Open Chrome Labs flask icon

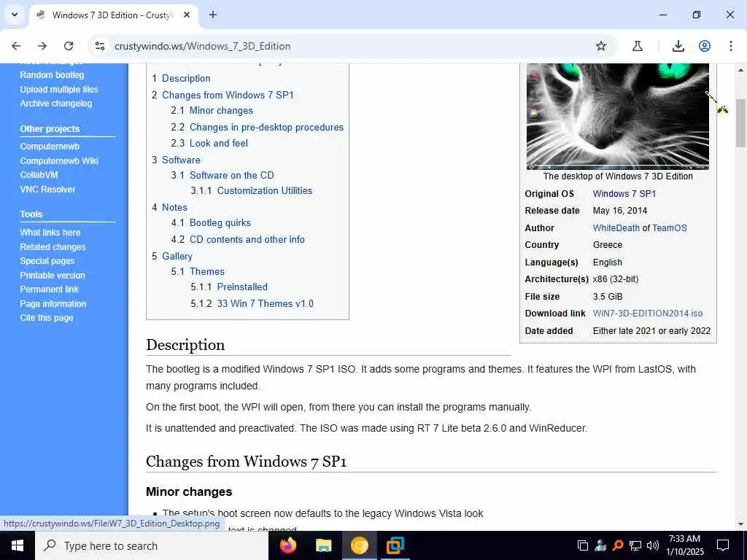pyautogui.click(x=638, y=46)
